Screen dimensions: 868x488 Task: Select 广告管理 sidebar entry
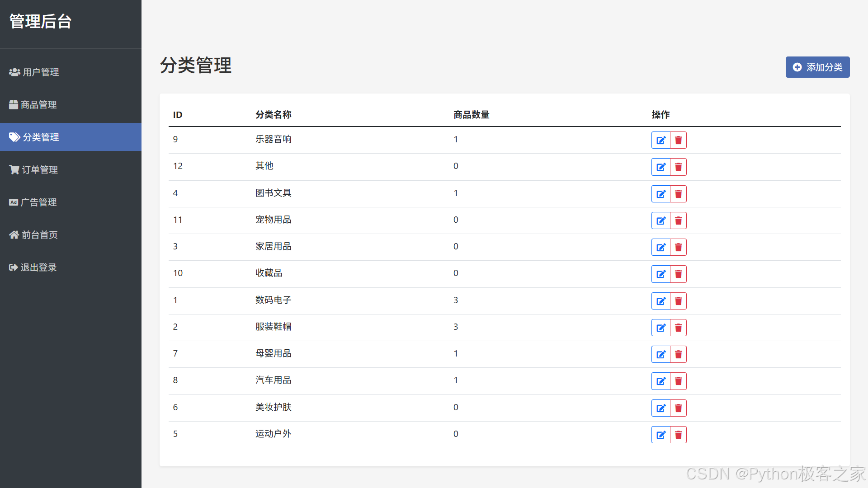click(x=33, y=202)
